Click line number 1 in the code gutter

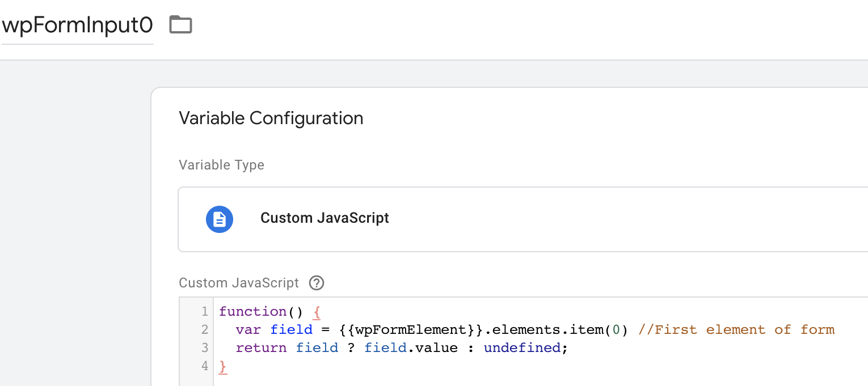click(204, 311)
